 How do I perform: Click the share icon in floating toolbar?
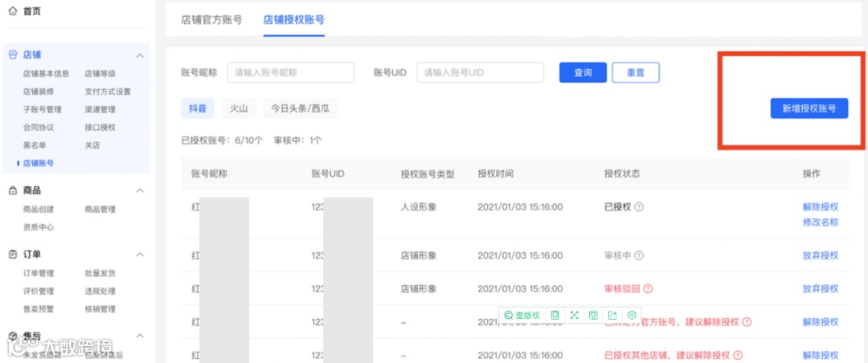pos(612,315)
